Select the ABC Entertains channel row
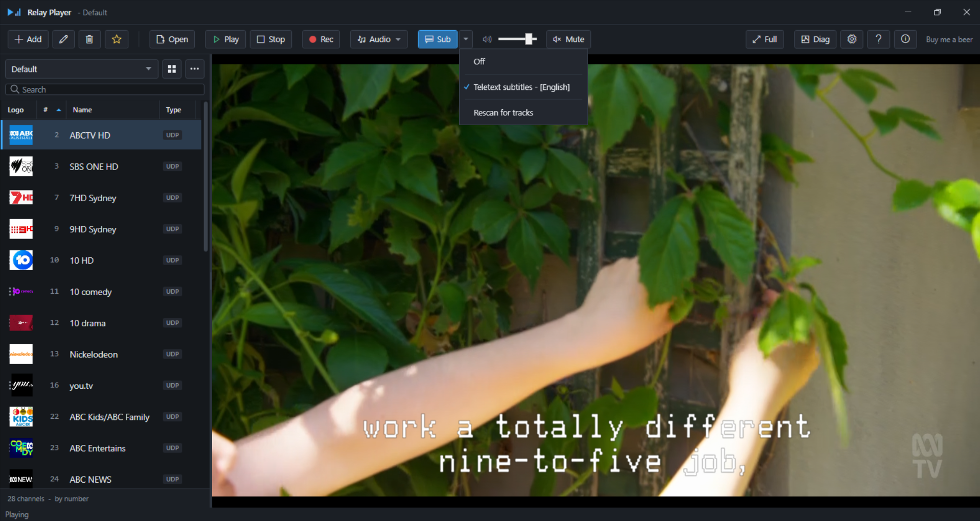The width and height of the screenshot is (980, 521). pos(102,448)
